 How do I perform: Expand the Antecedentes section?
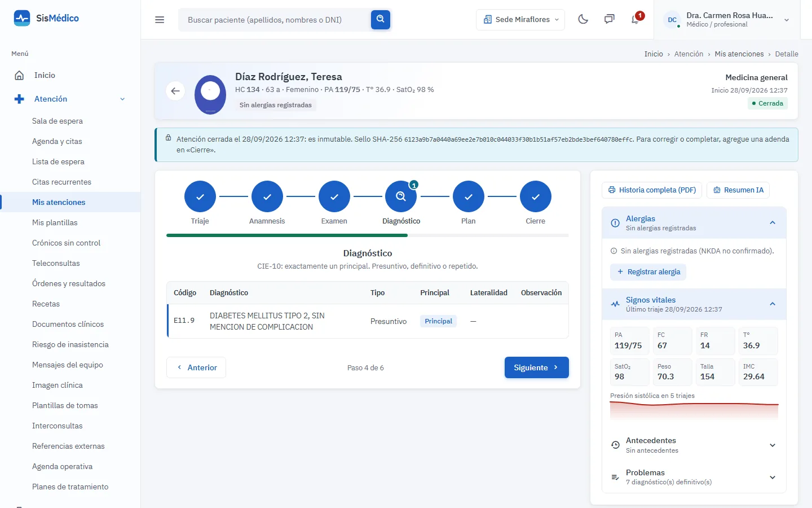[694, 445]
